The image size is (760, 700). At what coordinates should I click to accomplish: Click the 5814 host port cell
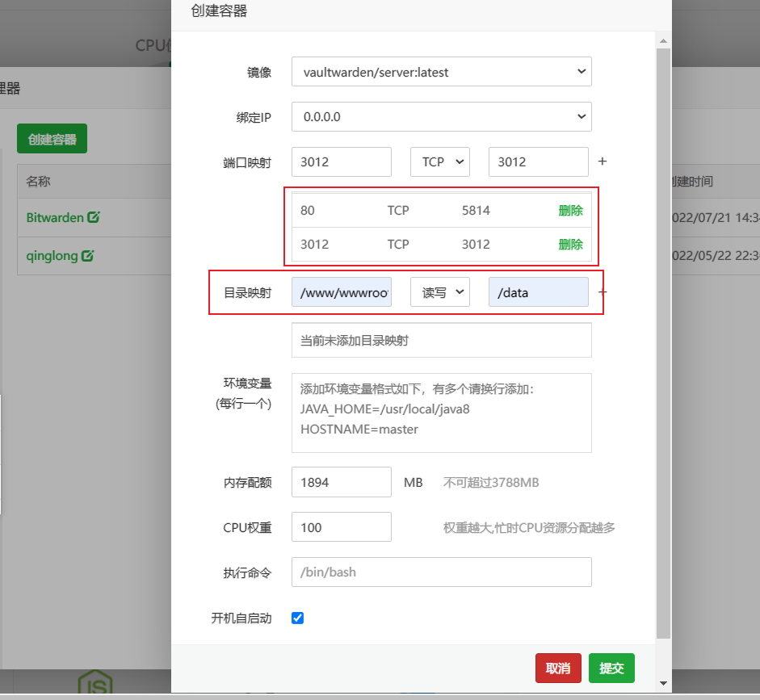[x=476, y=210]
